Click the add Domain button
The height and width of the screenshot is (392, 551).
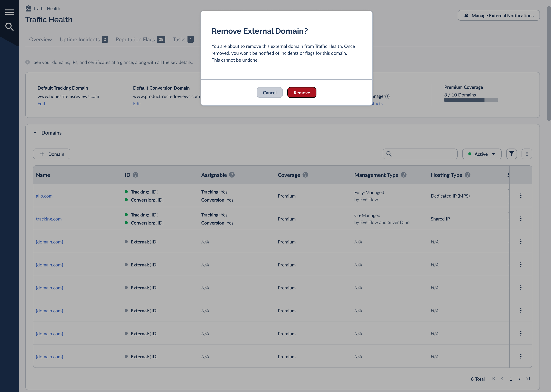(52, 154)
